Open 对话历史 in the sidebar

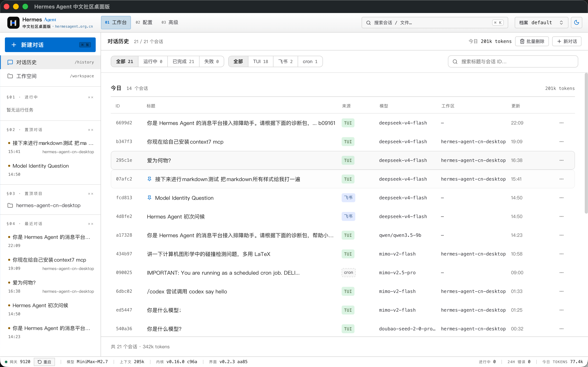[x=50, y=62]
